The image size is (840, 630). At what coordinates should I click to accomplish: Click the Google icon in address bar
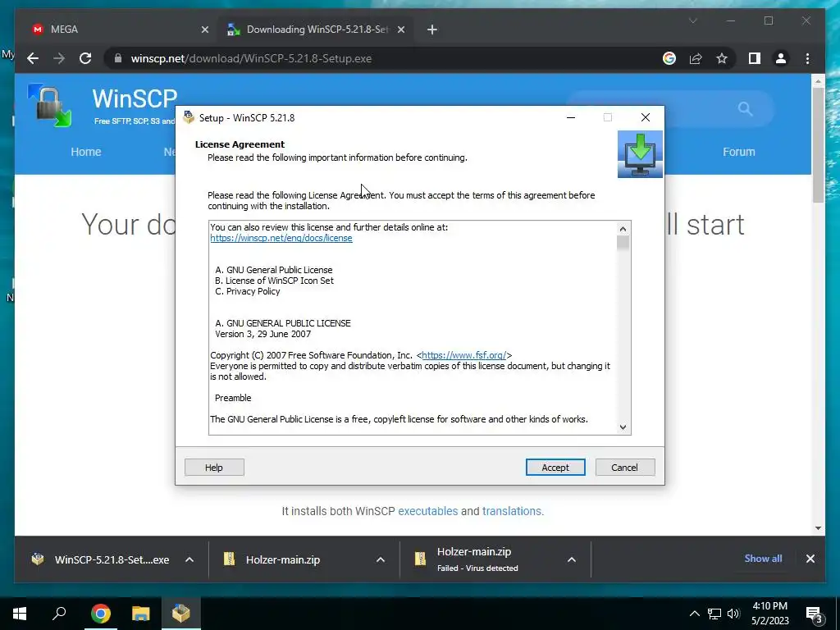point(669,58)
